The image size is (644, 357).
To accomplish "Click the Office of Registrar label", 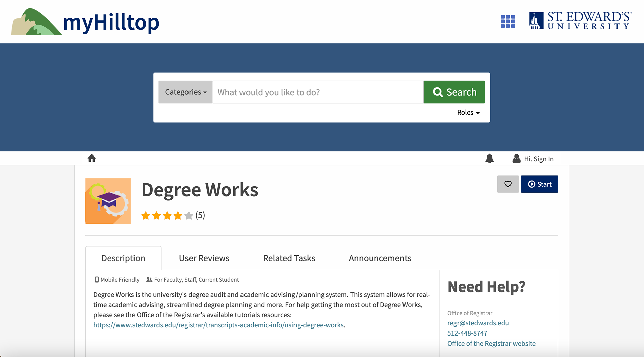I will point(470,313).
